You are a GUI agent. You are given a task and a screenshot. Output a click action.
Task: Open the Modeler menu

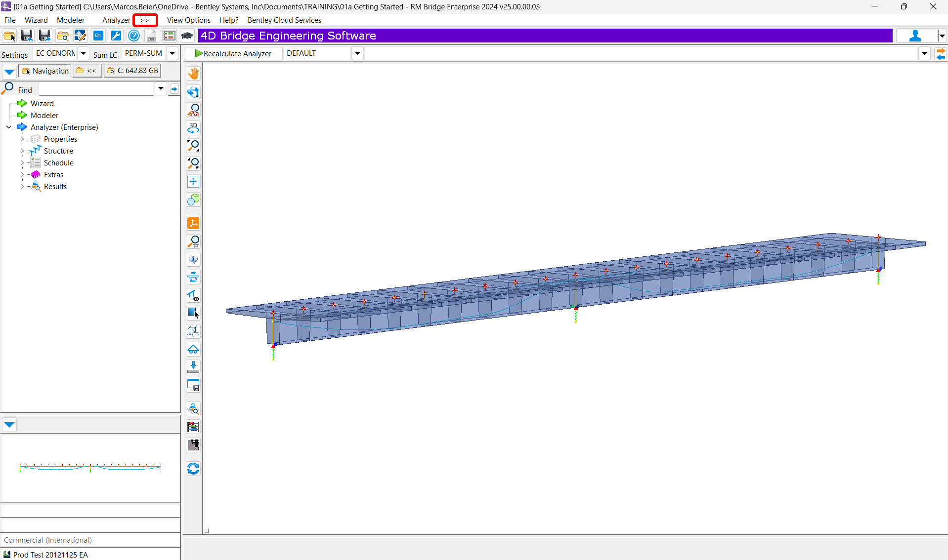71,20
